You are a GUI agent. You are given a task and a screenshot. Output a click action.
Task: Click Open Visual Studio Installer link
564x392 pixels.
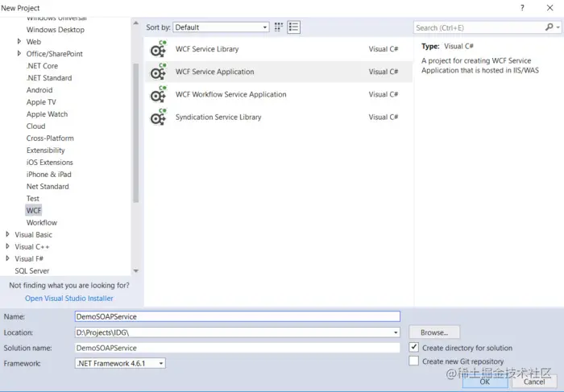pyautogui.click(x=69, y=298)
